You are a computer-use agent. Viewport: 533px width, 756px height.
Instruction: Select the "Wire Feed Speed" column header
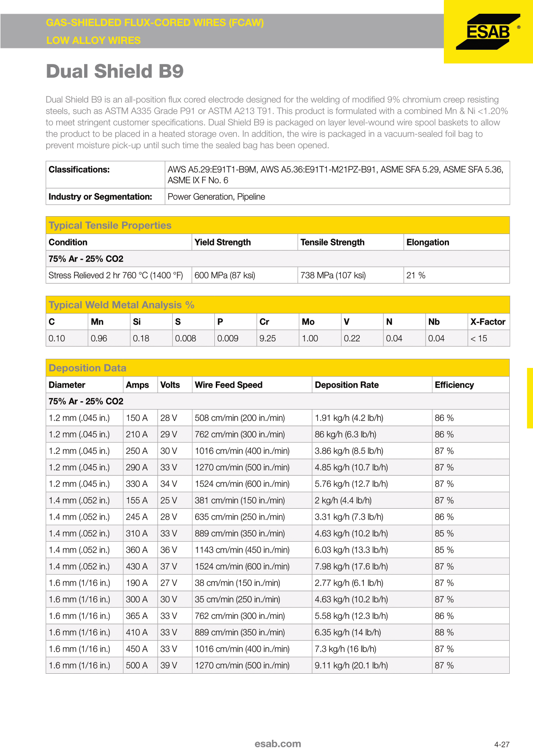[x=229, y=385]
